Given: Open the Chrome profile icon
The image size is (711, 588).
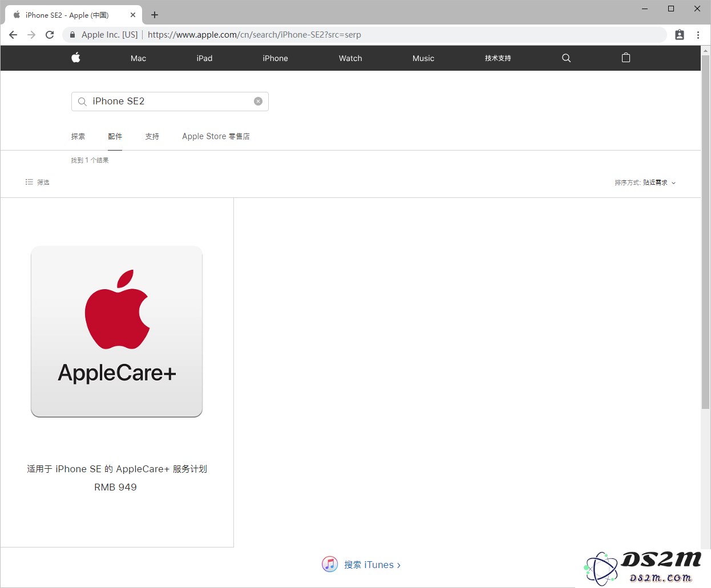Looking at the screenshot, I should click(x=680, y=35).
